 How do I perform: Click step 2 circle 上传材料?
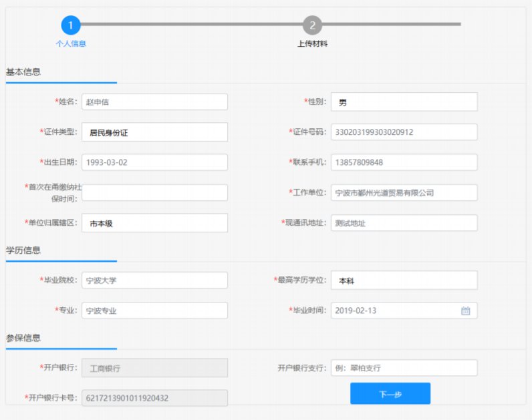312,26
